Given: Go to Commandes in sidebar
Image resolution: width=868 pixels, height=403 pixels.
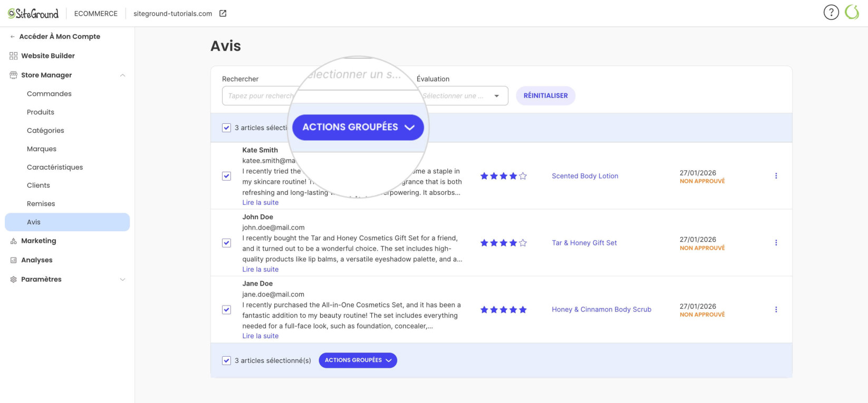Looking at the screenshot, I should point(49,94).
